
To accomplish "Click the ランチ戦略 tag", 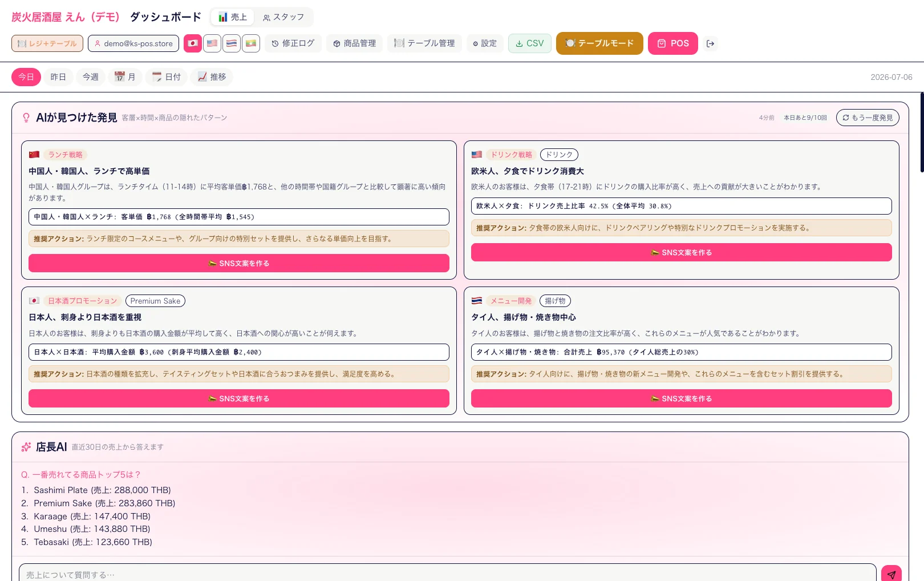I will [66, 155].
